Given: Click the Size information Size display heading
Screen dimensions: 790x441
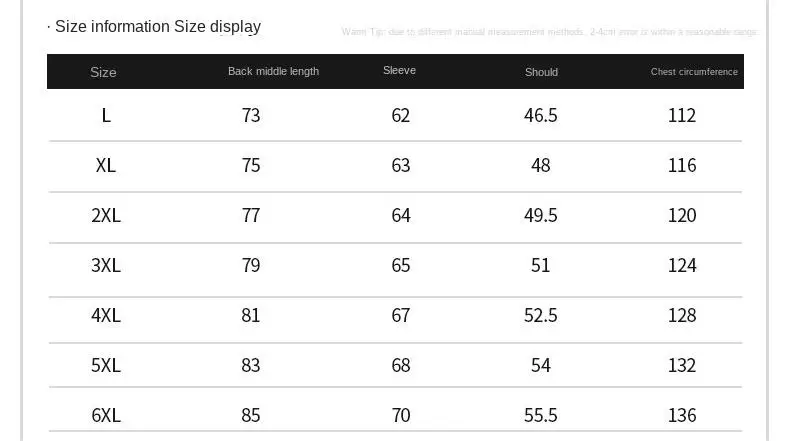Looking at the screenshot, I should point(157,27).
